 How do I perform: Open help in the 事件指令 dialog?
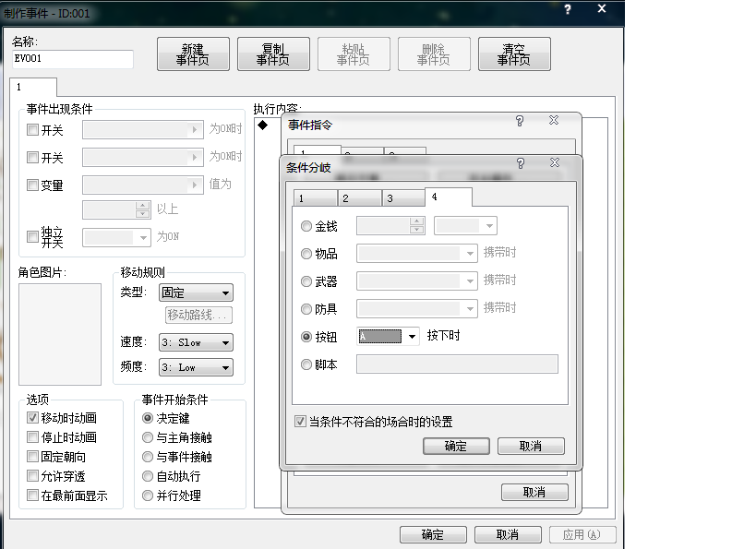click(x=520, y=121)
